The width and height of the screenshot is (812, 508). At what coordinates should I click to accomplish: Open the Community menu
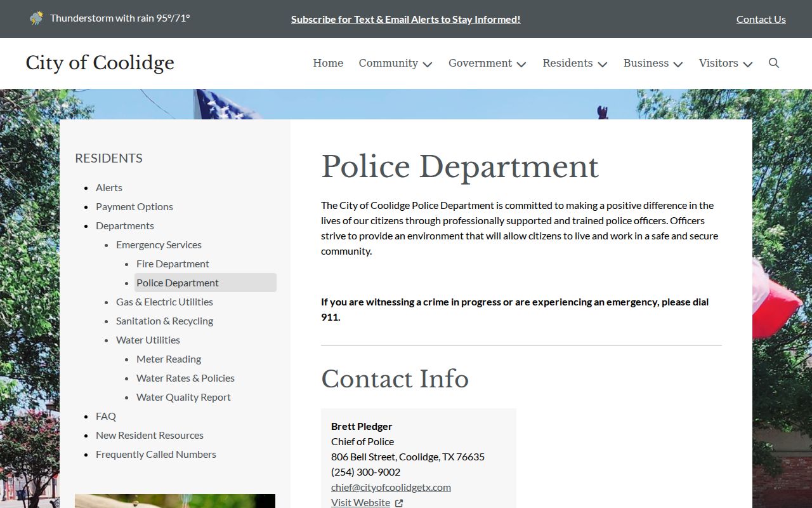[388, 63]
